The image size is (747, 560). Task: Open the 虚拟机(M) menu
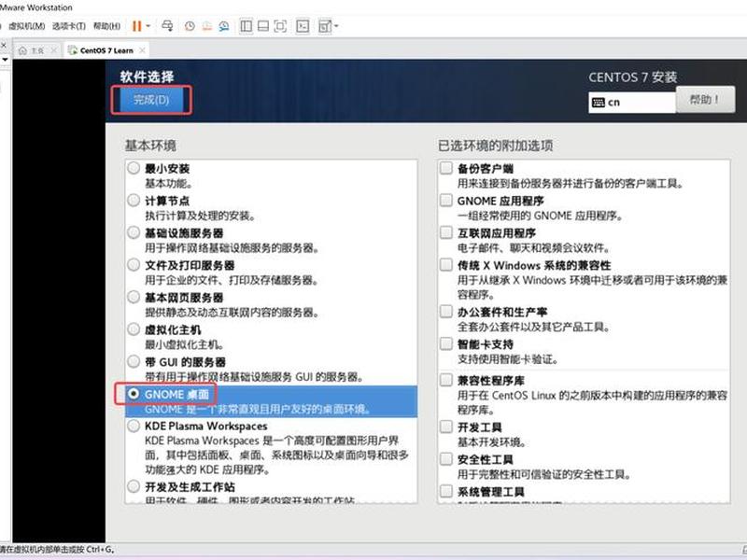(27, 26)
